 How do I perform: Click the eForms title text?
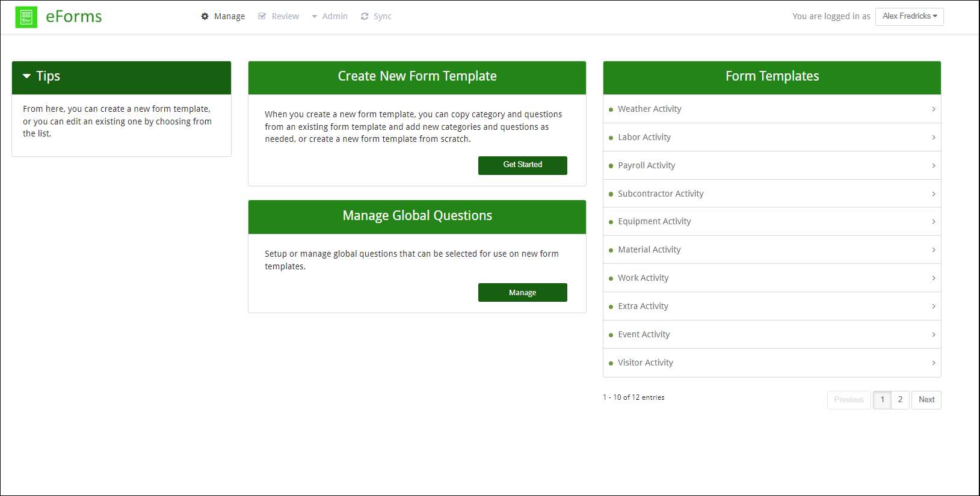tap(74, 17)
